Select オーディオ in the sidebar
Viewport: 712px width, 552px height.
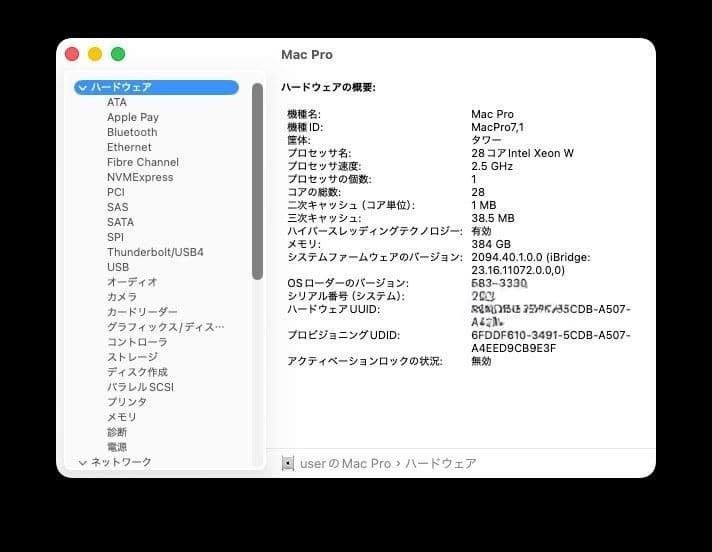tap(132, 282)
